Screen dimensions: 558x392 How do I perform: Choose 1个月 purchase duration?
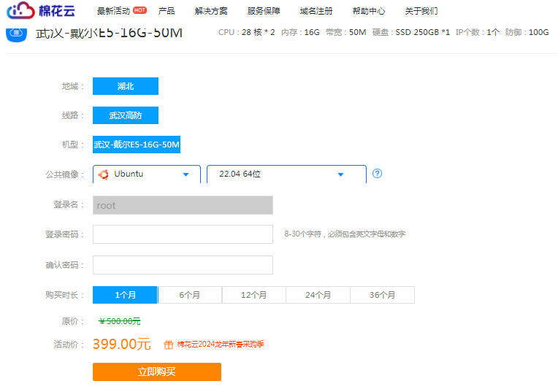point(125,295)
